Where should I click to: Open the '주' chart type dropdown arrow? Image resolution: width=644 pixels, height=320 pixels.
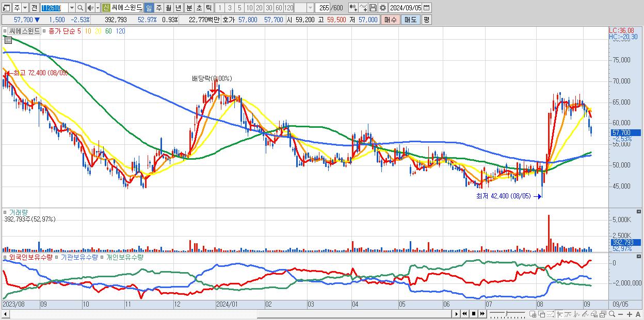25,8
